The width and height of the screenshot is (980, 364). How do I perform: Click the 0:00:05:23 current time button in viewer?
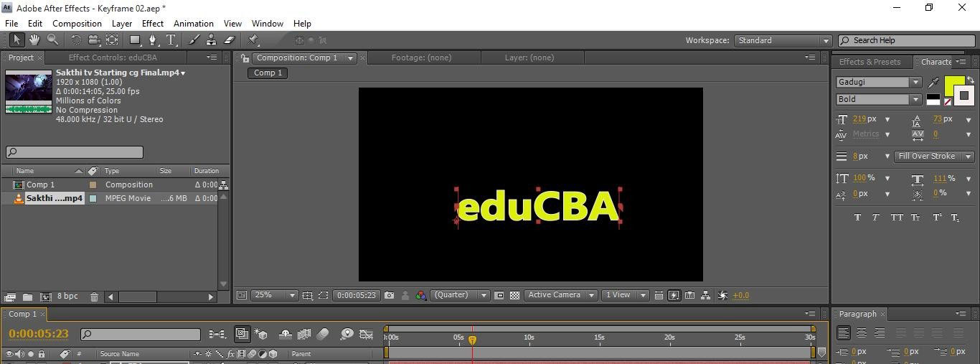pos(357,295)
